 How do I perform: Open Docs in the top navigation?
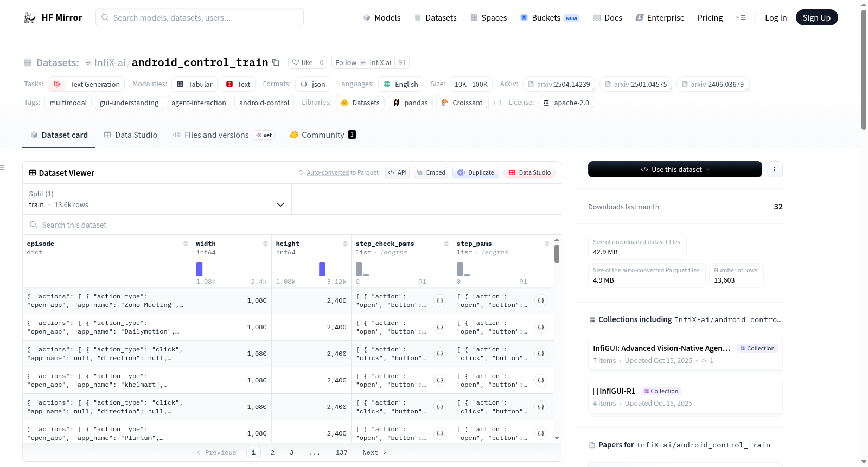(608, 18)
